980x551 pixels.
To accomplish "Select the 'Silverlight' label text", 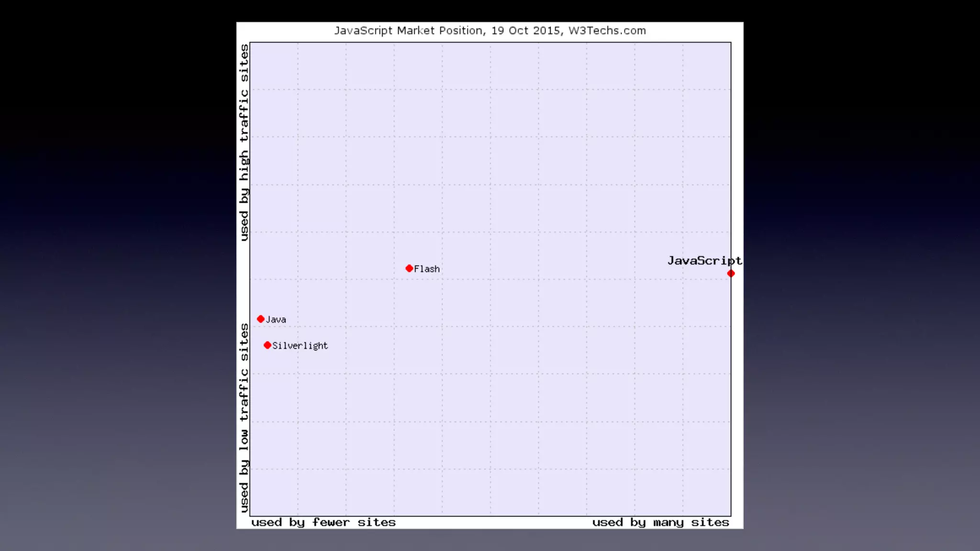I will click(x=300, y=346).
